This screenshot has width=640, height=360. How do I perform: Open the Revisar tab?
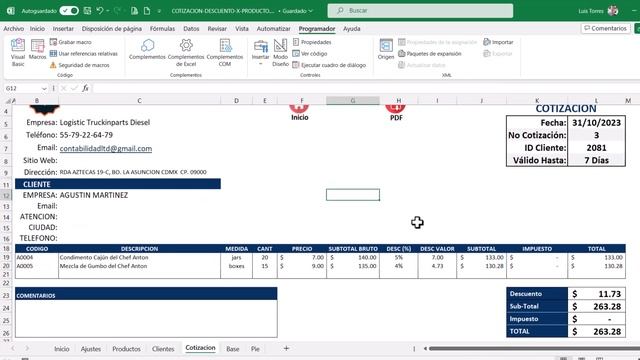[x=217, y=29]
